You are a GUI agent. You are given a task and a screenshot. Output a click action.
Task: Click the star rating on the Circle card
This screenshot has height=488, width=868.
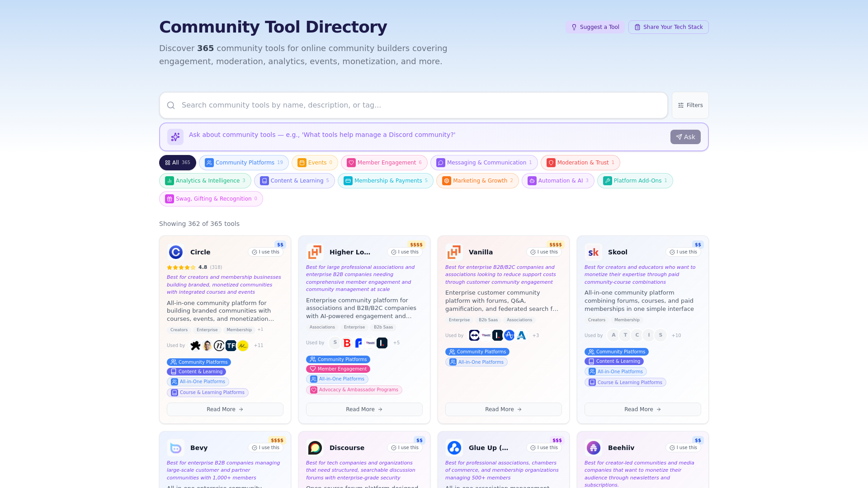click(x=181, y=267)
